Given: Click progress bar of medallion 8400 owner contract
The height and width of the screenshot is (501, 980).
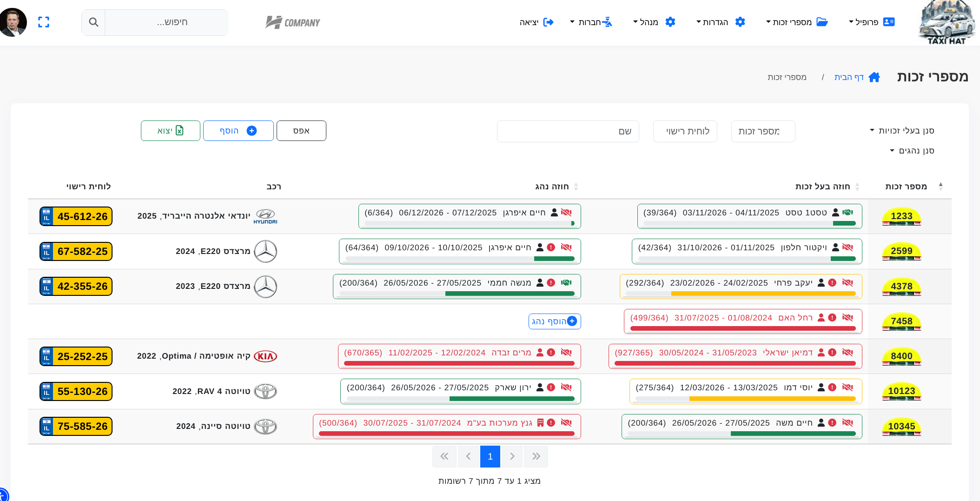Looking at the screenshot, I should (735, 363).
